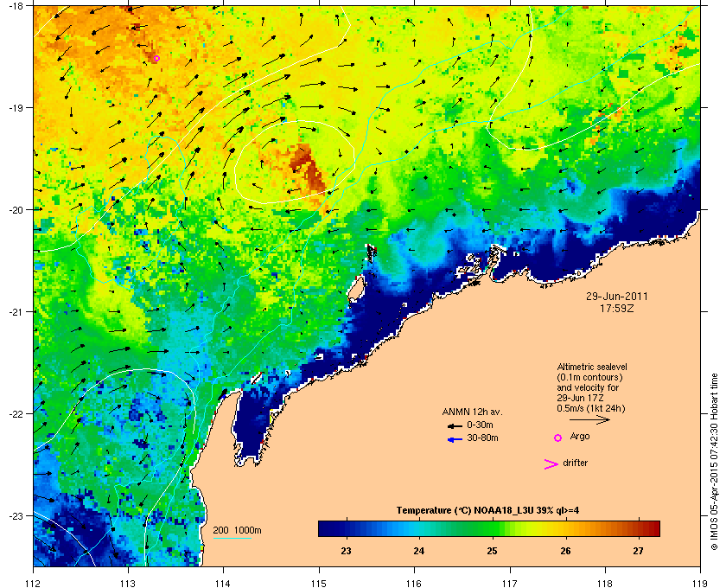The width and height of the screenshot is (726, 588).
Task: Click longitude axis label 113
Action: click(128, 583)
